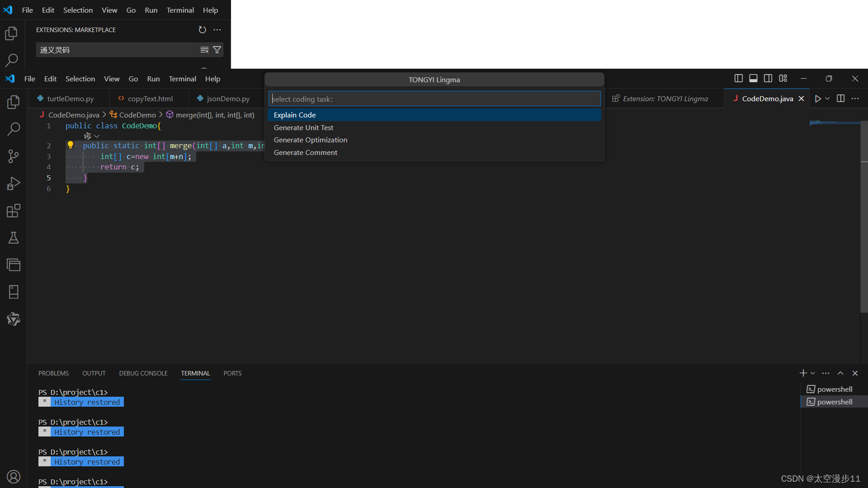Click 'Generate Comment' task option
This screenshot has height=488, width=868.
[306, 152]
